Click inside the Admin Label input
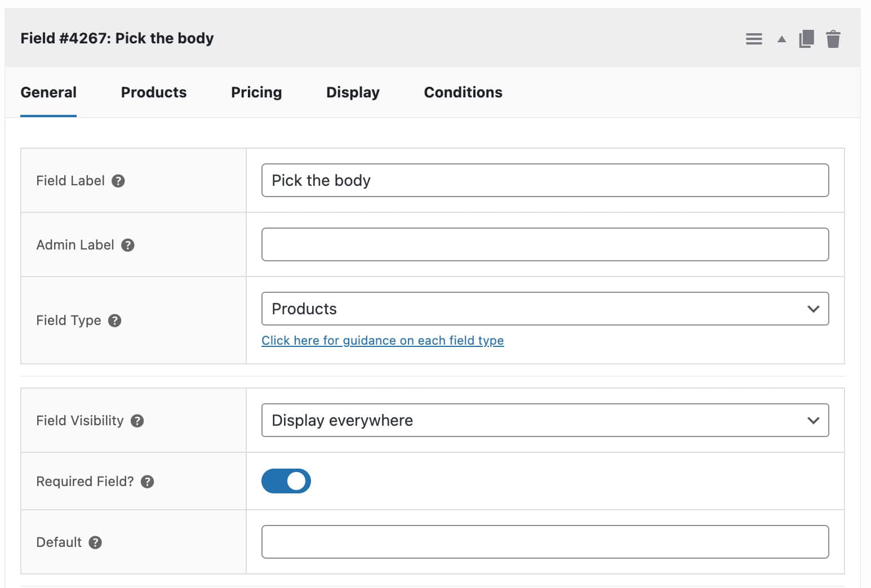This screenshot has height=588, width=871. [x=544, y=244]
